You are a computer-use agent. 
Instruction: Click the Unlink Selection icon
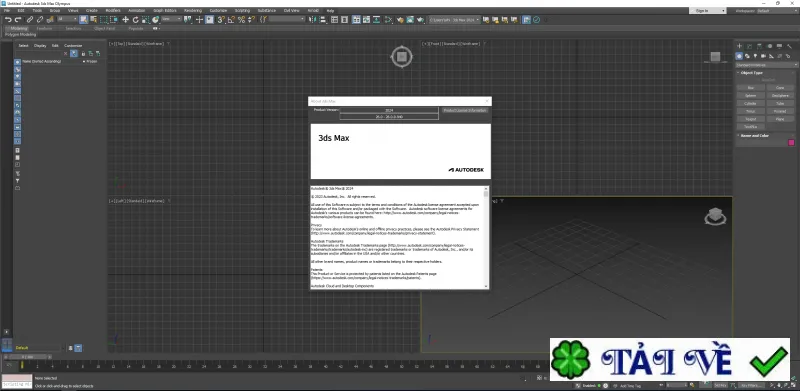[40, 19]
